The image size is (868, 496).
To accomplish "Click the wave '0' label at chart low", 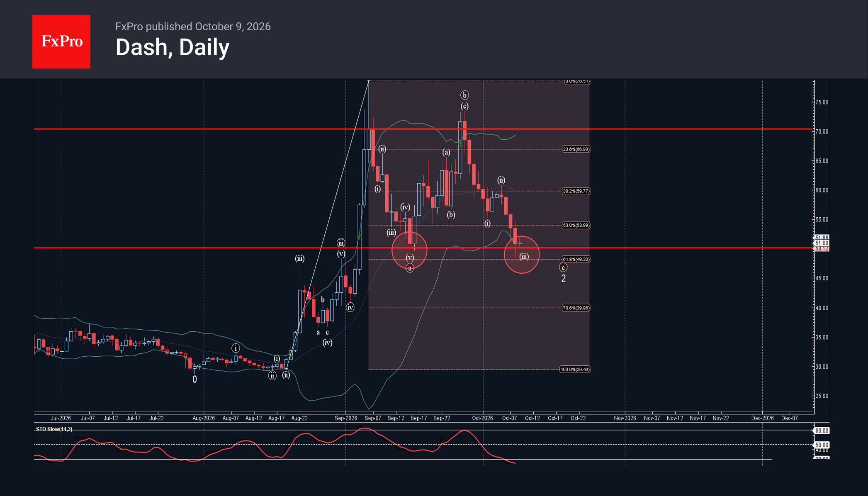I will coord(195,379).
